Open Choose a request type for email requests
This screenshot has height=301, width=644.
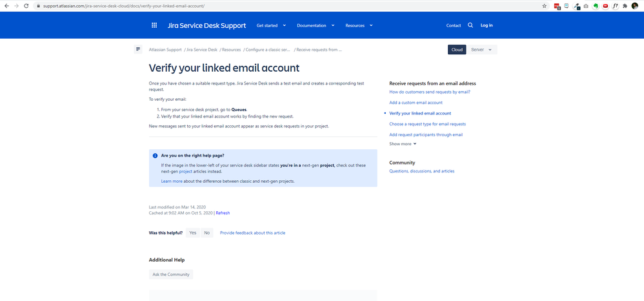pyautogui.click(x=428, y=124)
